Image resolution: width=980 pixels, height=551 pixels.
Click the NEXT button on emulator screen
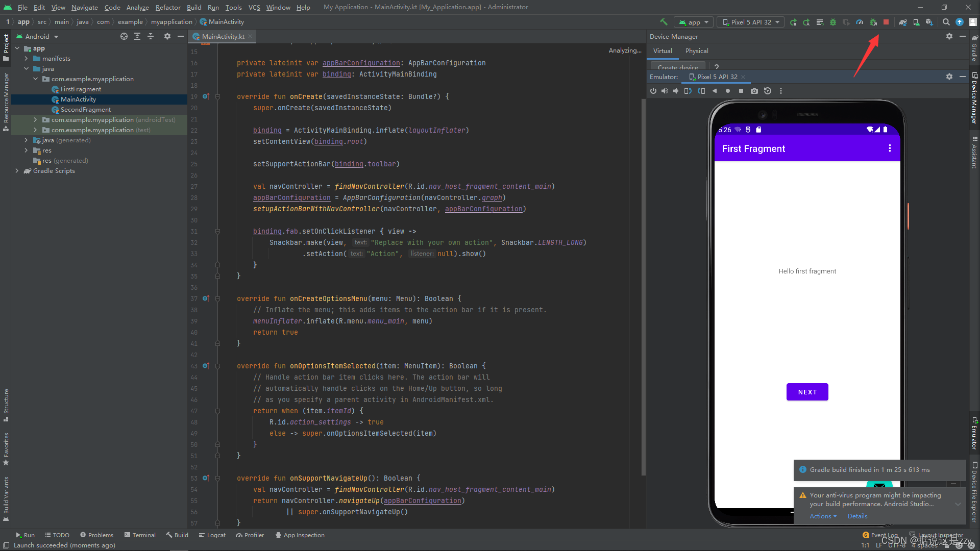807,391
